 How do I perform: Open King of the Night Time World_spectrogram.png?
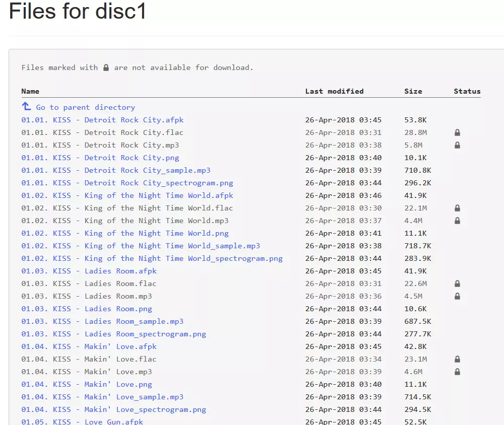click(152, 258)
